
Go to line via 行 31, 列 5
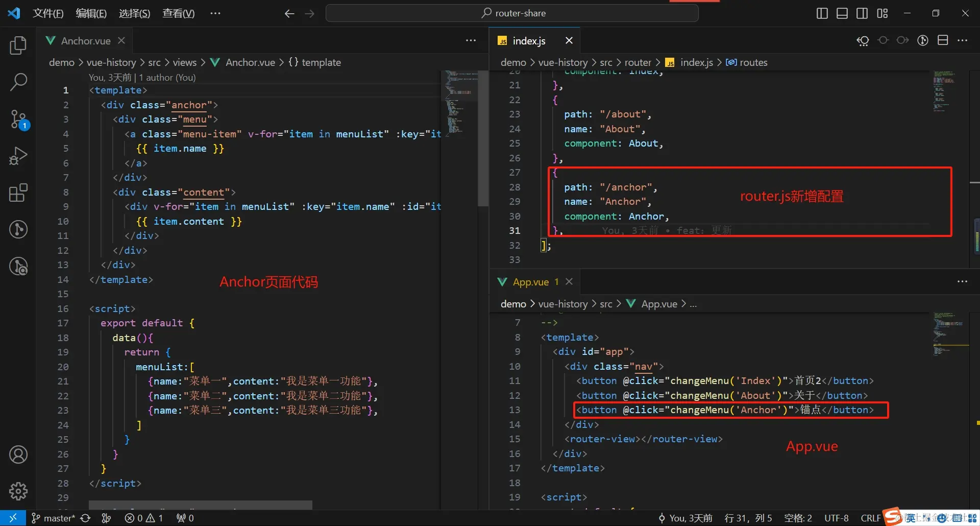pyautogui.click(x=748, y=518)
